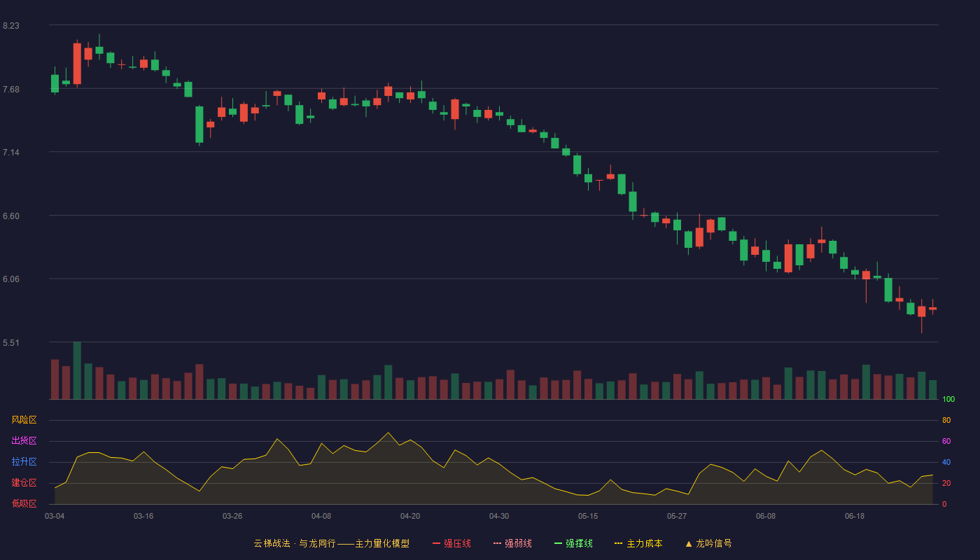Click the 03-26 date axis label
This screenshot has height=560, width=980.
[232, 516]
